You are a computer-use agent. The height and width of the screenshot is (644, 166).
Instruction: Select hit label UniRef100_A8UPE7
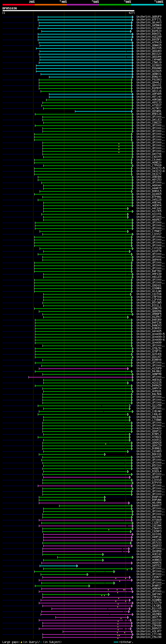tap(149, 220)
